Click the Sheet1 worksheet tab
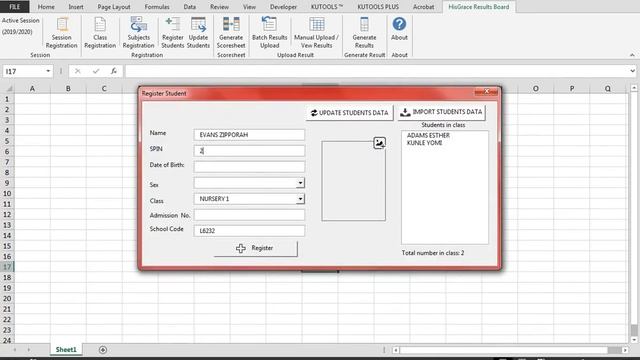This screenshot has width=640, height=360. tap(66, 349)
